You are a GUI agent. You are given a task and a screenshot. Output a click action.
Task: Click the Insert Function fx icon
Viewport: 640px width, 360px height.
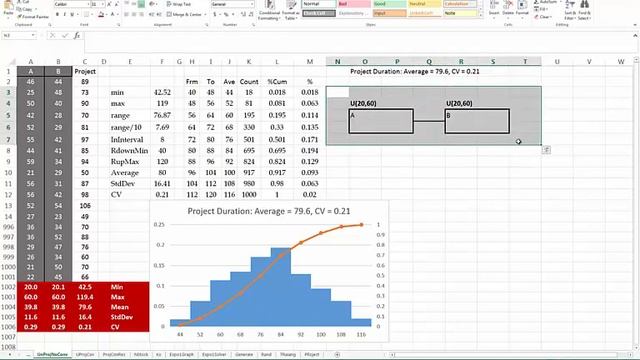[x=77, y=36]
